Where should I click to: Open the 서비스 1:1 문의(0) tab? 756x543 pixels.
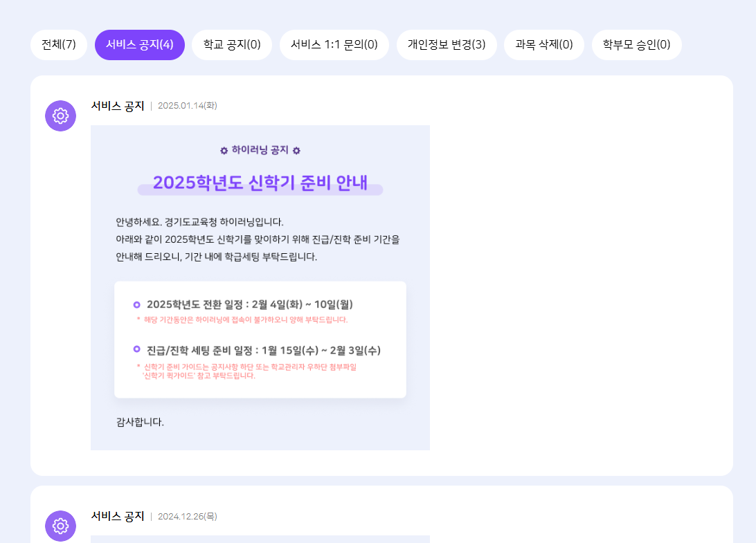pos(334,45)
